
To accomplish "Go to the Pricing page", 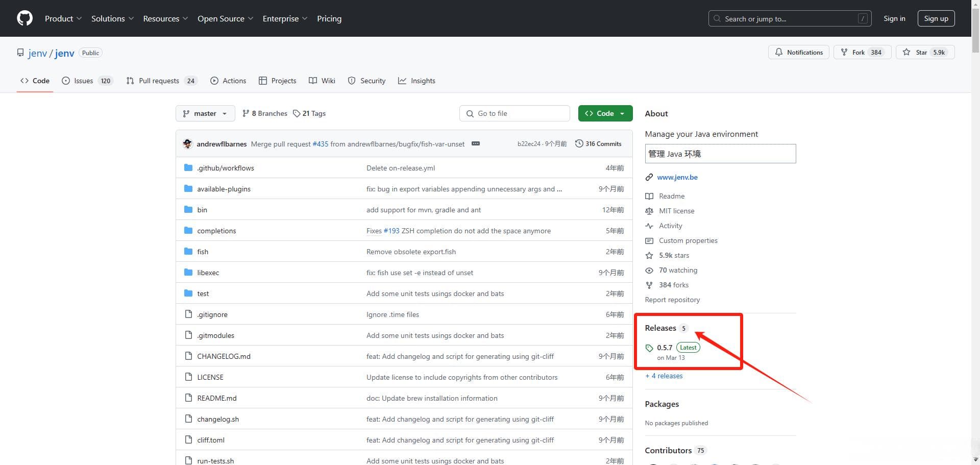I will [x=329, y=18].
